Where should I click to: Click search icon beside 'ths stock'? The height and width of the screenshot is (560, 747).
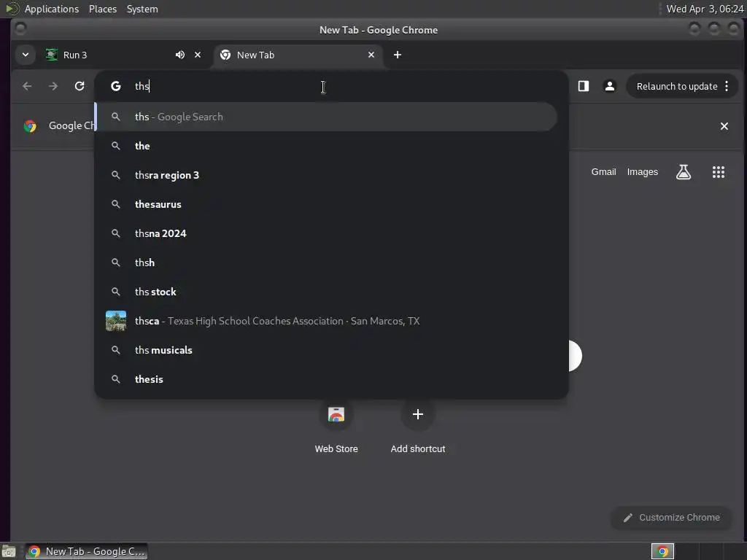tap(116, 292)
